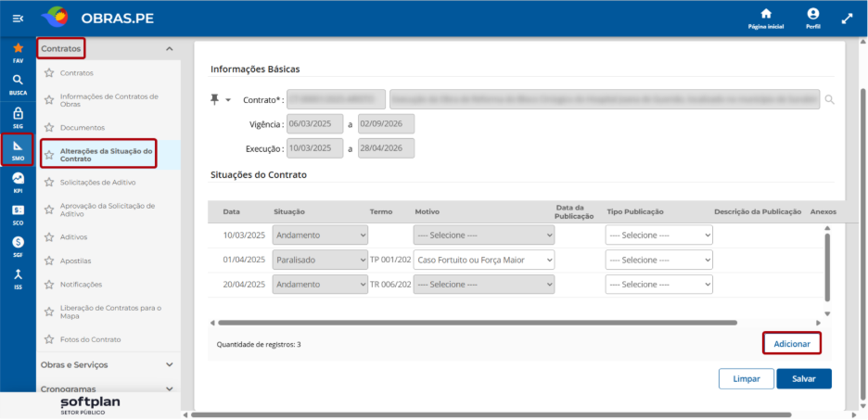Select the SEG padlock module icon
Image resolution: width=868 pixels, height=420 pixels.
click(x=18, y=113)
